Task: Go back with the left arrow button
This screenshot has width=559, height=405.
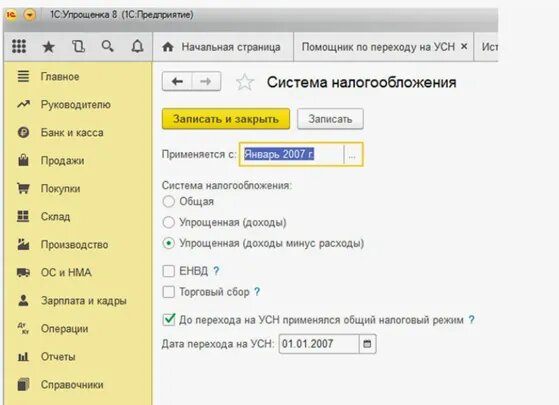Action: (x=177, y=82)
